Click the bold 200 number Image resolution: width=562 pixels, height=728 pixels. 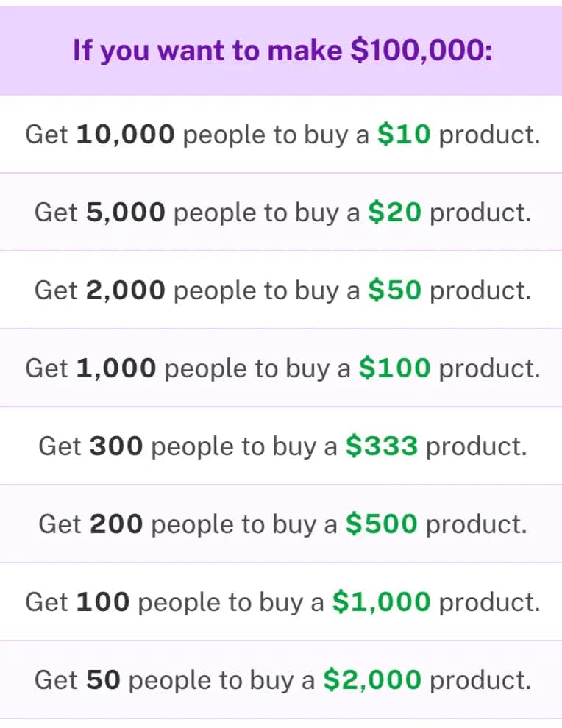click(116, 524)
